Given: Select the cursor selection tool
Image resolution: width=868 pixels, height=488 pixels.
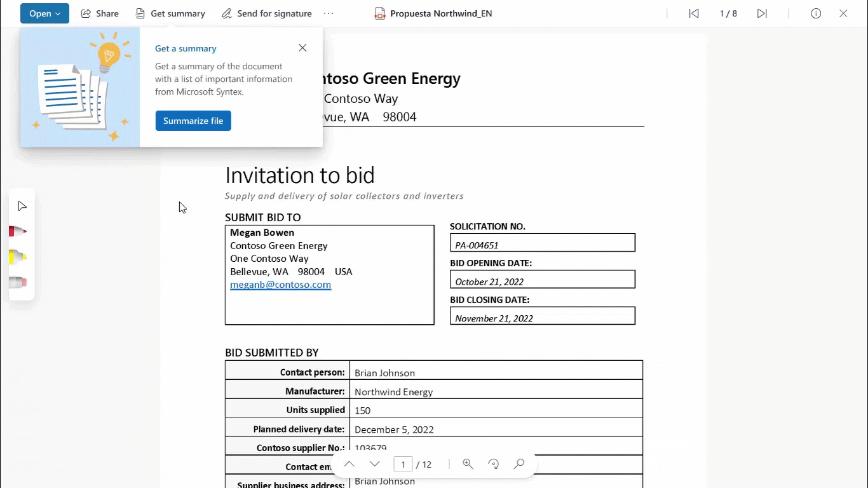Looking at the screenshot, I should click(x=22, y=205).
